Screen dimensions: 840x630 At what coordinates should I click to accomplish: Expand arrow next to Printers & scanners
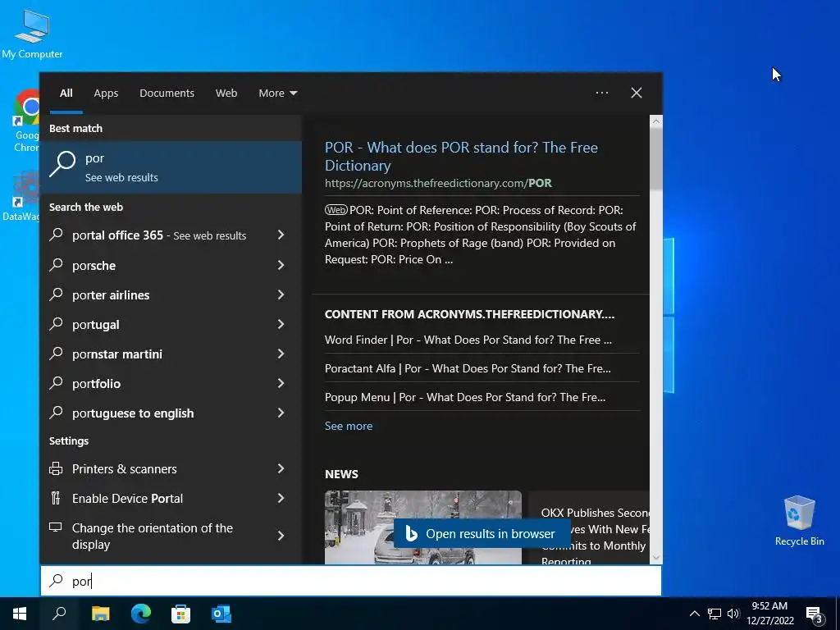[281, 468]
